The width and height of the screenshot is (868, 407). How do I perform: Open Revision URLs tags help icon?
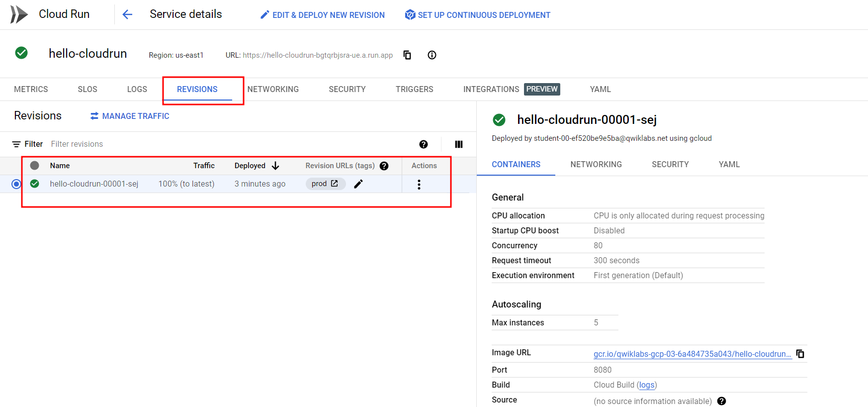(x=384, y=166)
